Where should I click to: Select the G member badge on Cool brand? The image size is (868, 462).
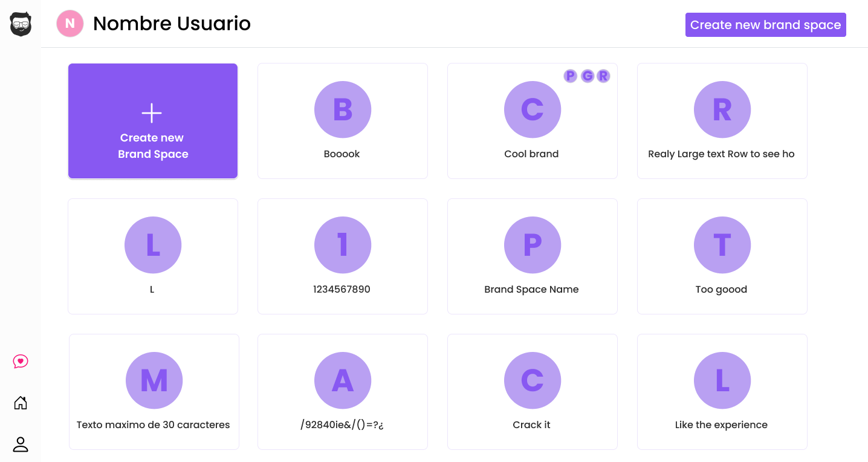pos(588,76)
